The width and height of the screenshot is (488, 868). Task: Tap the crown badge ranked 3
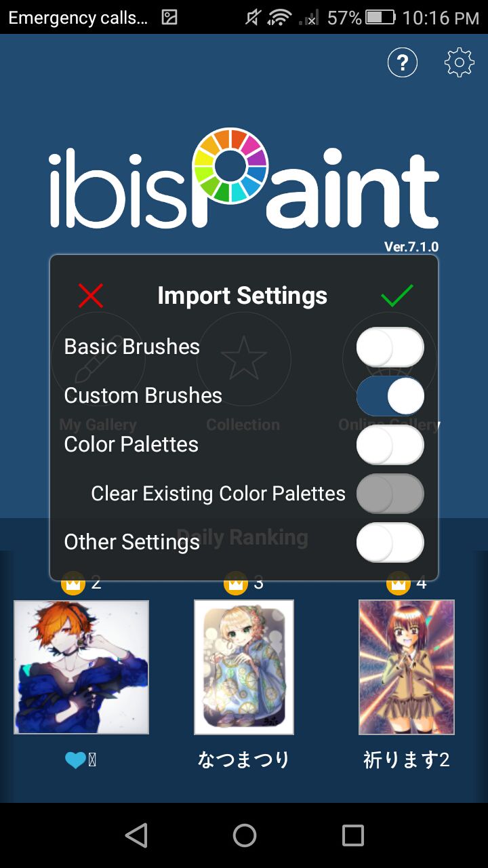point(235,583)
